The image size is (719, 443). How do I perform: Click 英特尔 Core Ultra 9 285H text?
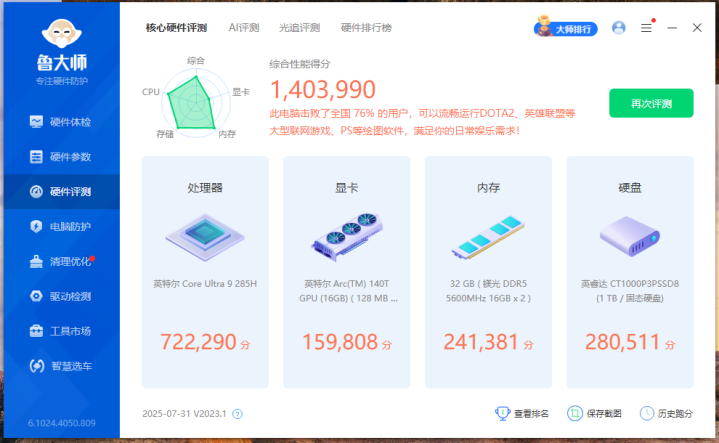(205, 284)
